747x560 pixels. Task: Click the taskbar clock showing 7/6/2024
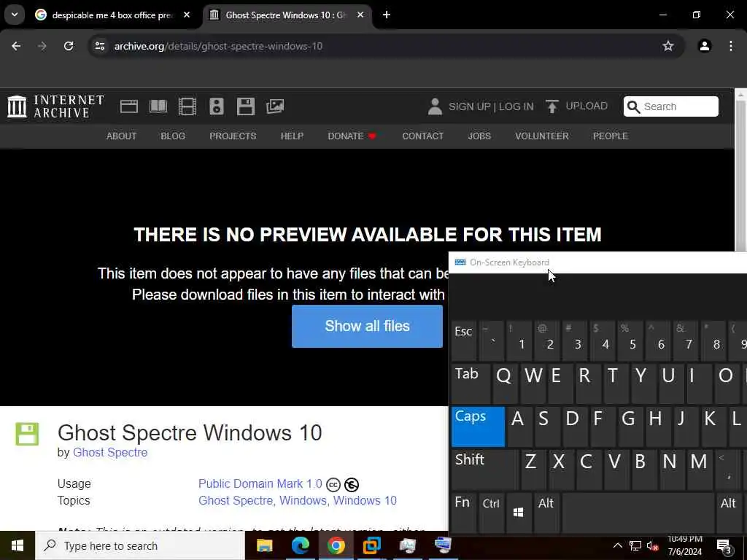click(x=684, y=545)
